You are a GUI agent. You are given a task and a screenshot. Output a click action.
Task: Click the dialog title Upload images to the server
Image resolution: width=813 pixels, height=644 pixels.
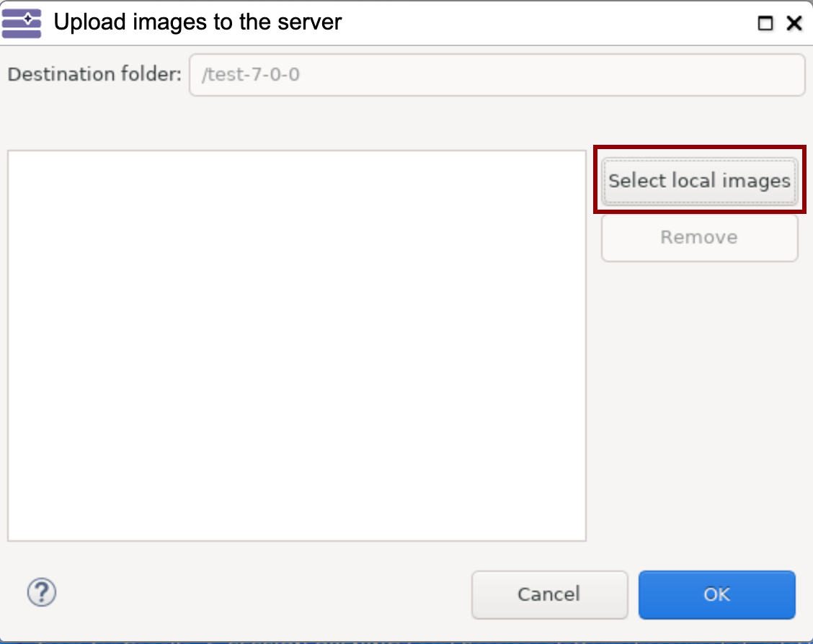coord(197,22)
